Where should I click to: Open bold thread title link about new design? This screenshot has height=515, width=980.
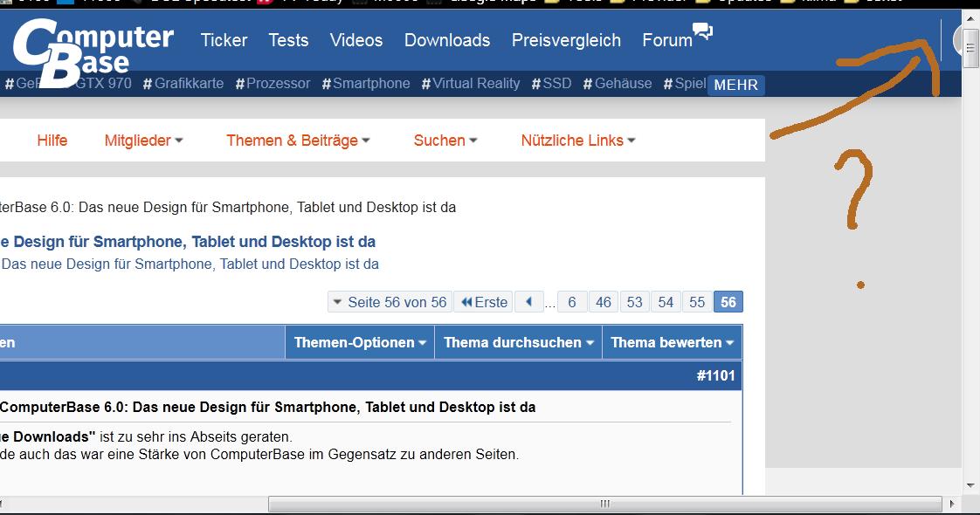point(188,242)
